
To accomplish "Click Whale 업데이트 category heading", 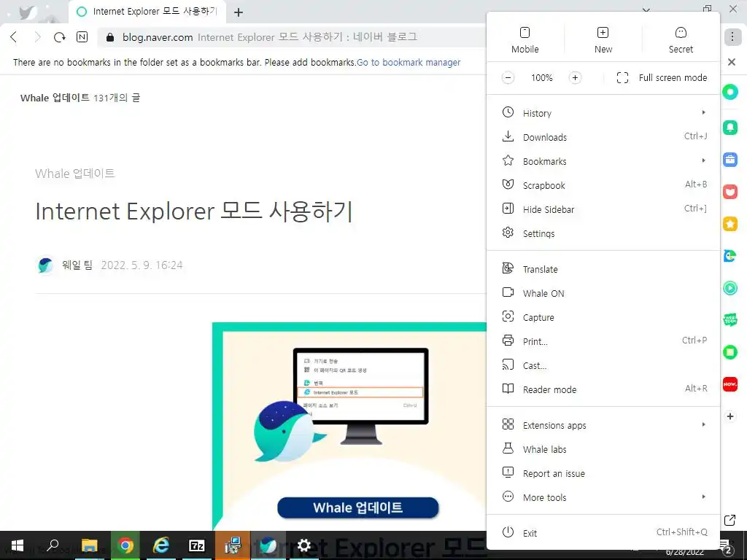I will (x=55, y=98).
